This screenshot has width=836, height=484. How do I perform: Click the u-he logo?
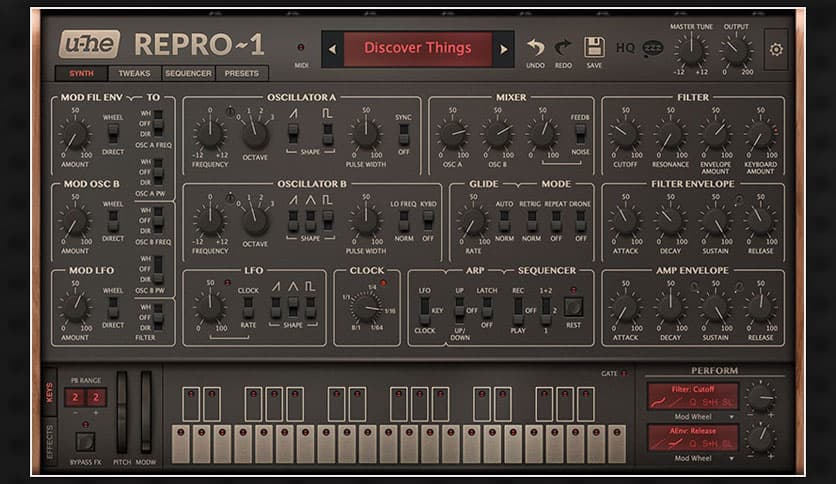90,44
